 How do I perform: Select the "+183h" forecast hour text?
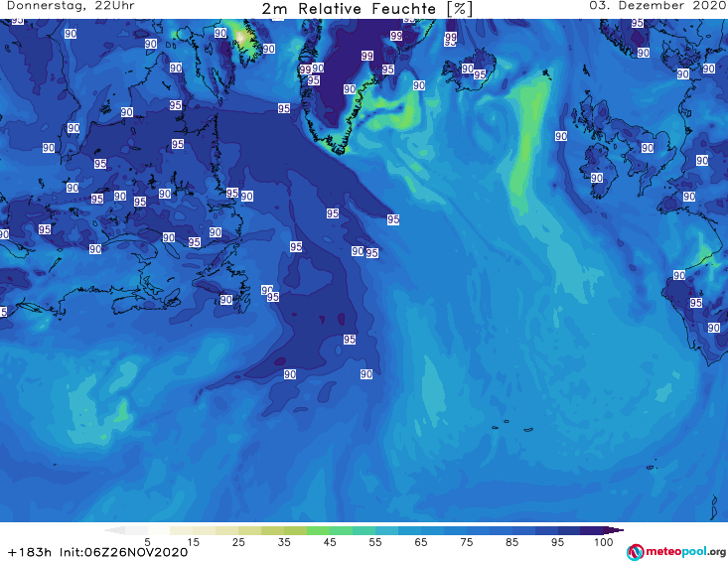click(29, 552)
